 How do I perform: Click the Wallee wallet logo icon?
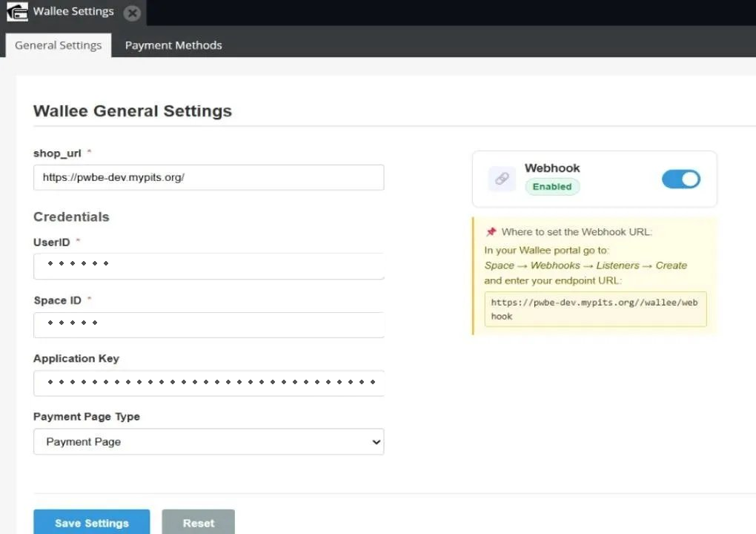[17, 12]
